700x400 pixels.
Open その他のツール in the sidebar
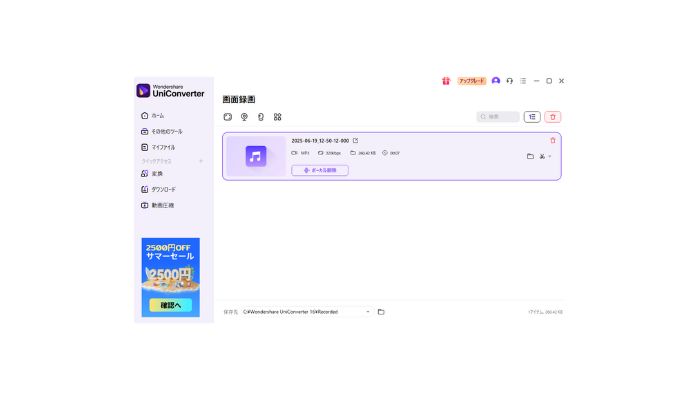tap(162, 132)
